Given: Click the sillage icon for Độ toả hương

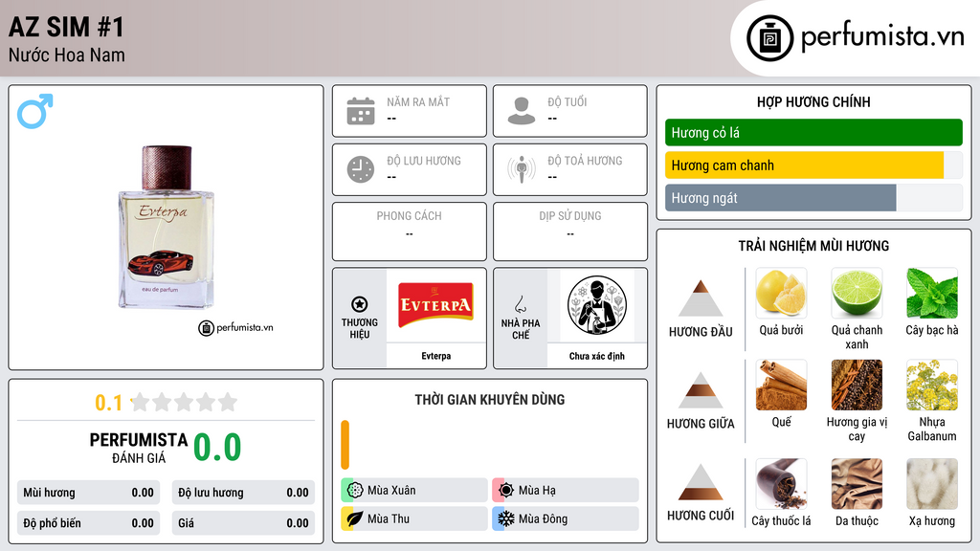Looking at the screenshot, I should pos(522,169).
